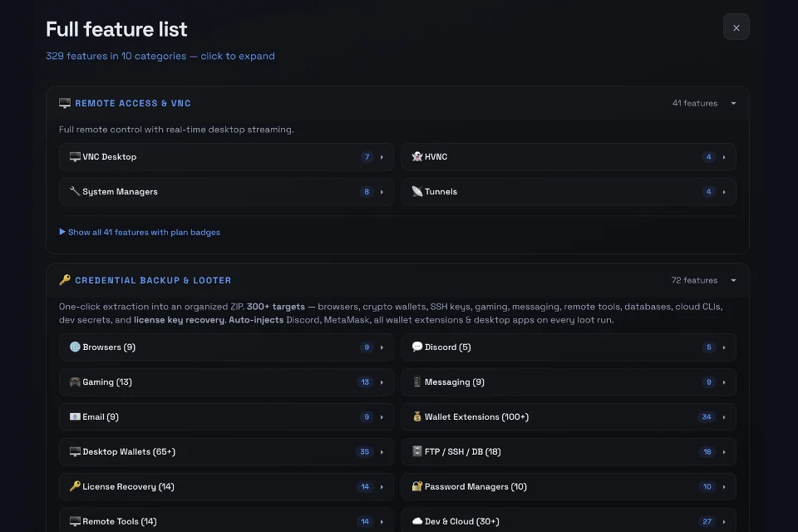The image size is (798, 532).
Task: Click the Remote Tools monitor icon
Action: click(75, 521)
